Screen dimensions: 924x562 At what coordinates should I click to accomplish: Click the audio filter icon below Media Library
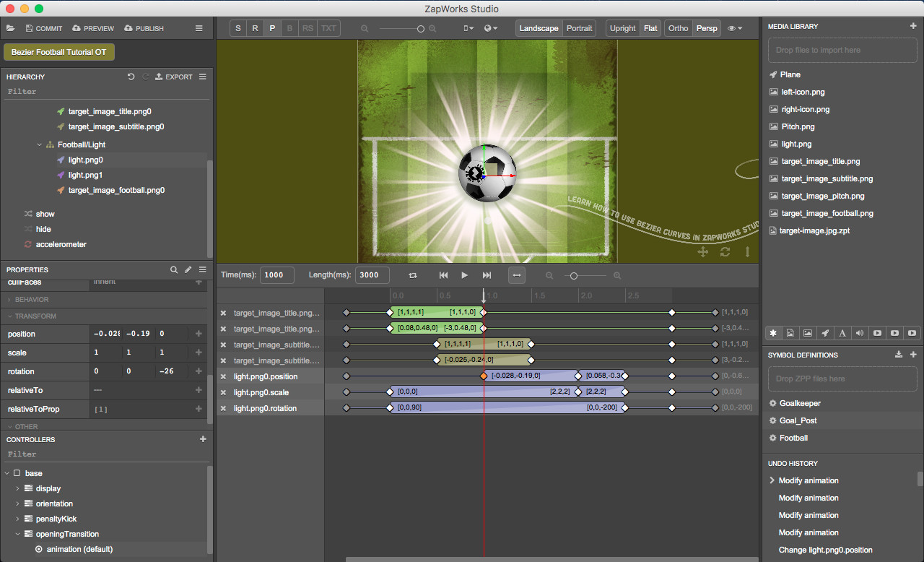point(860,333)
